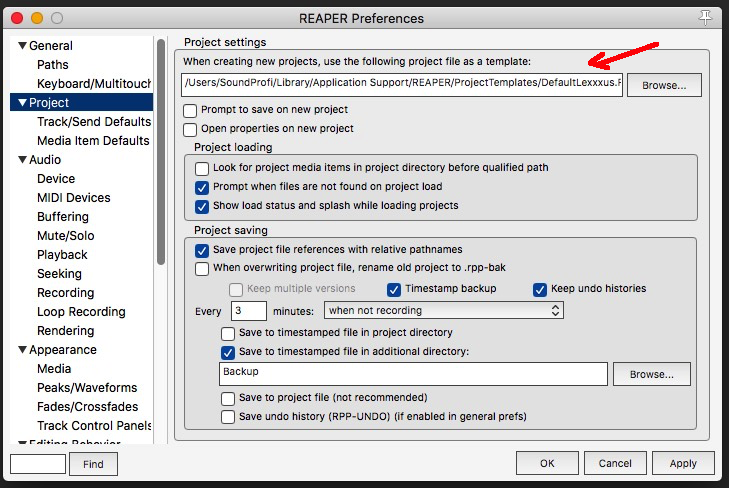Open Loop Recording settings

pos(81,312)
